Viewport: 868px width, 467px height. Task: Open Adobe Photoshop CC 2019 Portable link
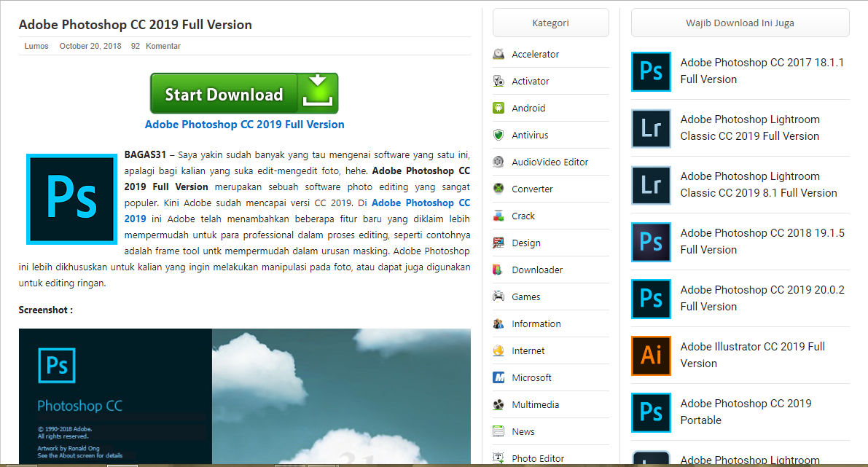[746, 412]
